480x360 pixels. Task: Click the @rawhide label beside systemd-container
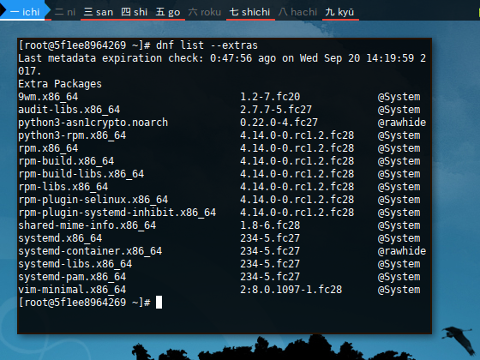click(402, 251)
